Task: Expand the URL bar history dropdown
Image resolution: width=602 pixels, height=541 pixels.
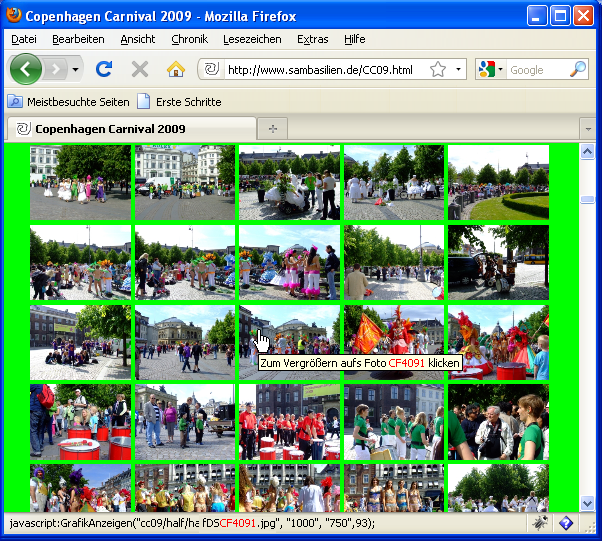Action: pyautogui.click(x=458, y=70)
